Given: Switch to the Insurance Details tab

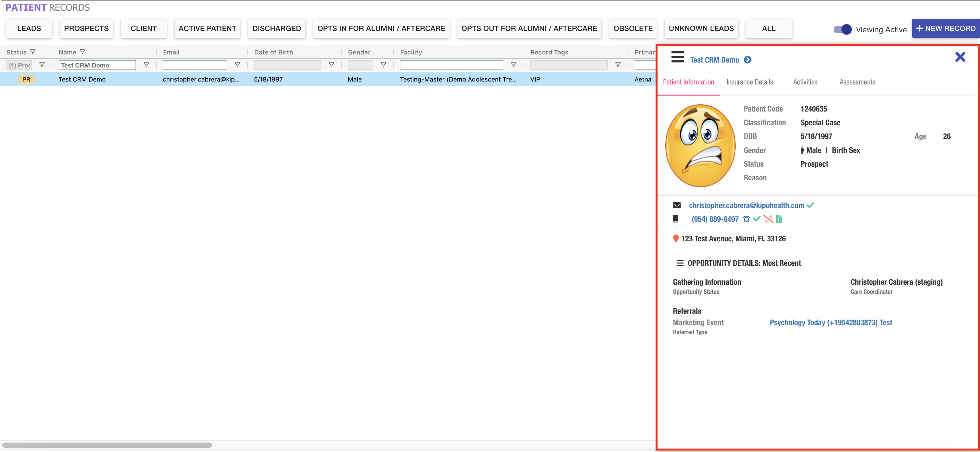Looking at the screenshot, I should tap(749, 82).
